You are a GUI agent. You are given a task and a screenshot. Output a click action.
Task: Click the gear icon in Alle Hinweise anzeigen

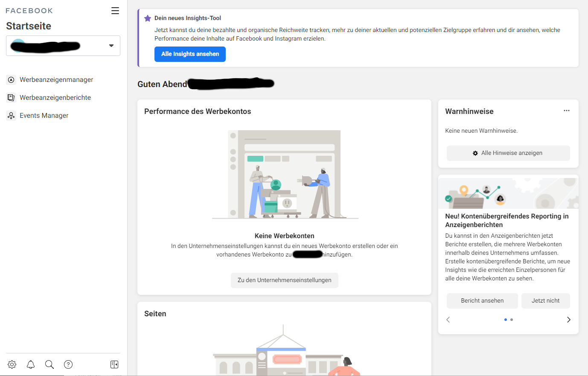click(x=475, y=153)
